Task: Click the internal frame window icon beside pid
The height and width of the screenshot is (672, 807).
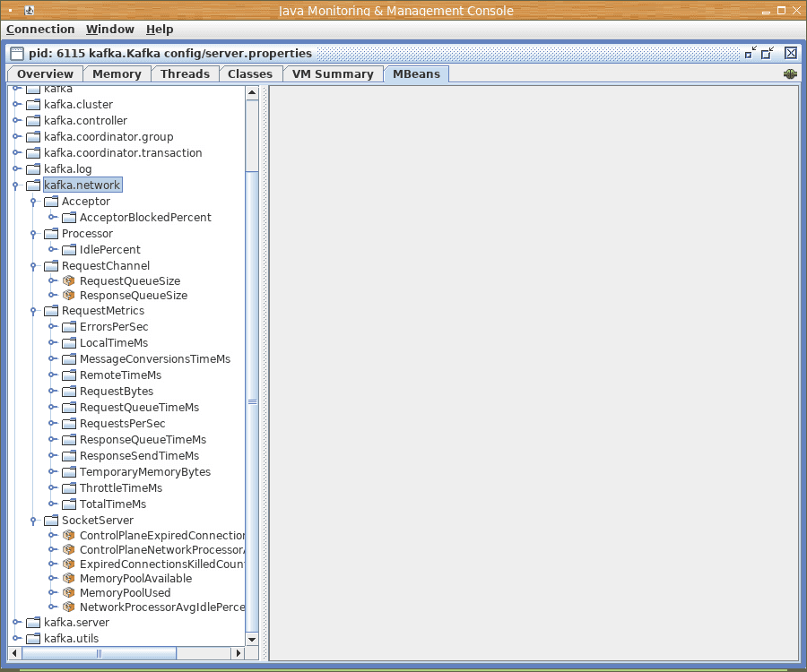Action: point(17,53)
